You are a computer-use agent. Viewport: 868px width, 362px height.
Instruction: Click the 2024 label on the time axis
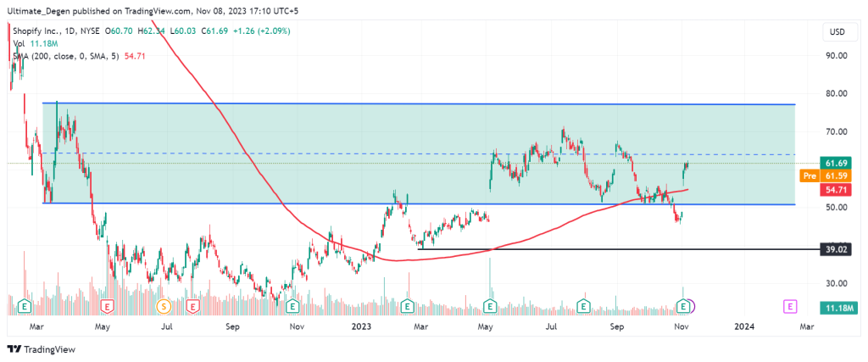click(743, 327)
